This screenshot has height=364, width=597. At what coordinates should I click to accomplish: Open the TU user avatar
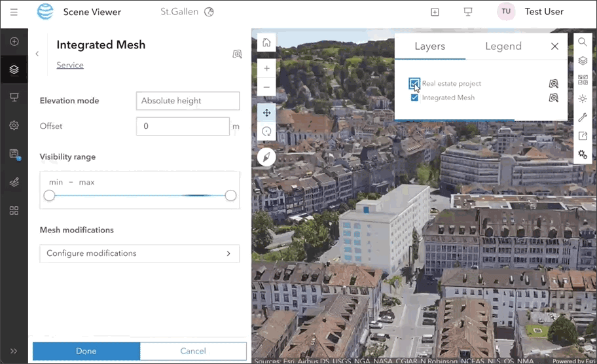point(506,11)
